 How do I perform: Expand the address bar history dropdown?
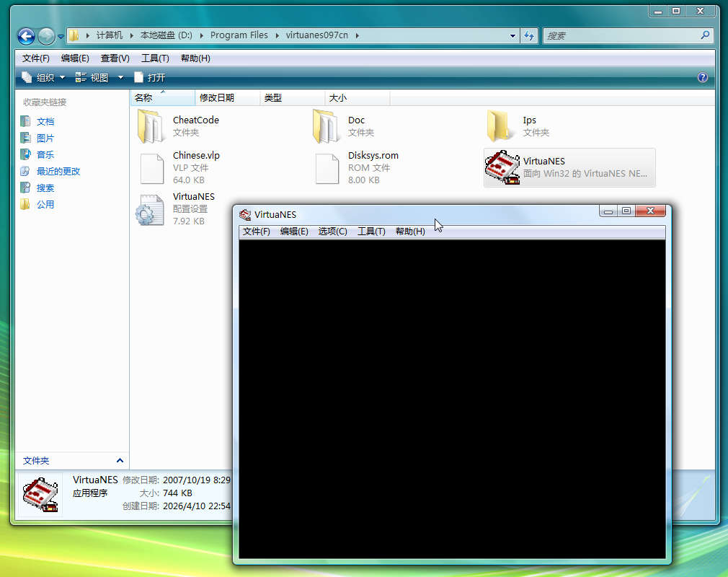pyautogui.click(x=512, y=35)
